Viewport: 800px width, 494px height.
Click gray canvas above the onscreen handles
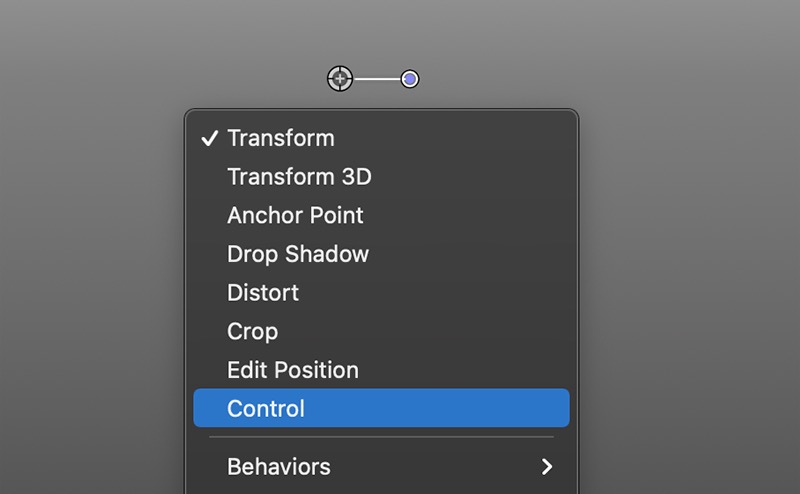375,30
